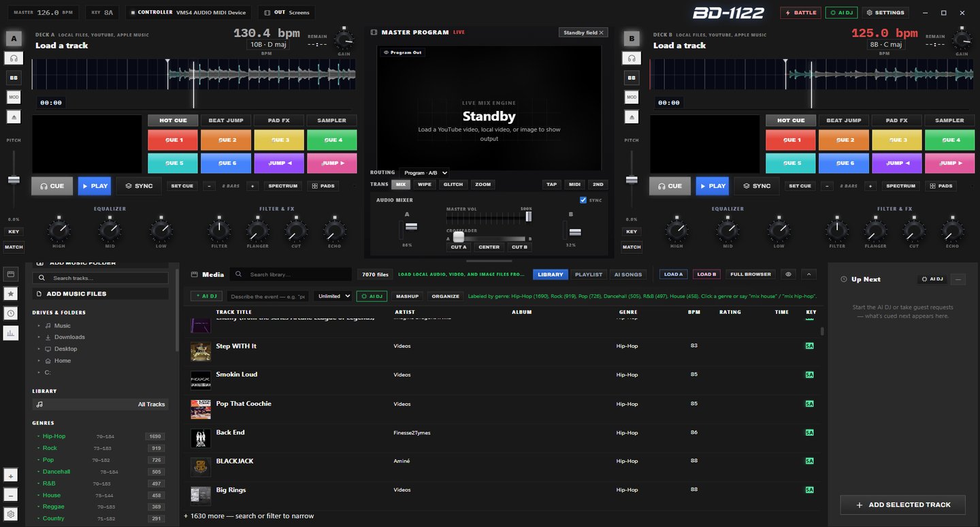This screenshot has height=527, width=980.
Task: Click Cut B in the crossfader section
Action: 519,247
